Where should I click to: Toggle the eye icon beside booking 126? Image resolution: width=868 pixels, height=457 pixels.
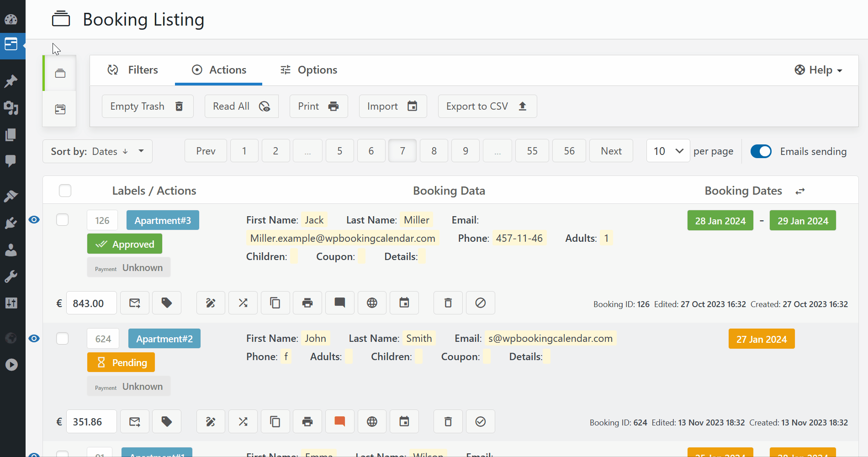coord(34,220)
